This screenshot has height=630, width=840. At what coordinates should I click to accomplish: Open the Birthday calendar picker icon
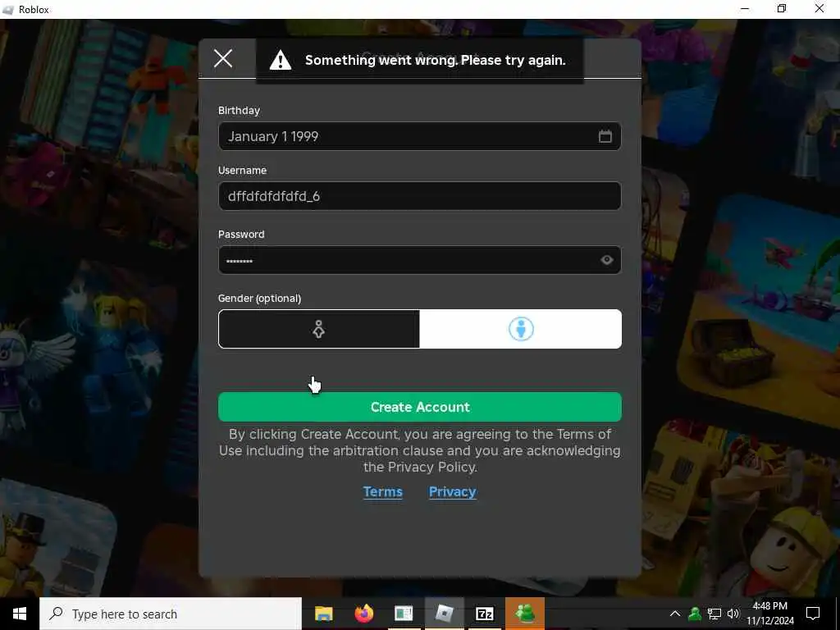605,136
